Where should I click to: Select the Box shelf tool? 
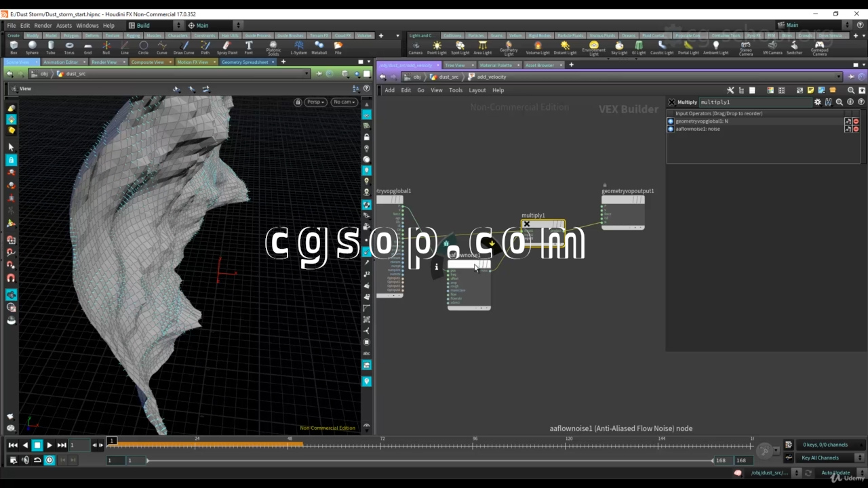[14, 48]
